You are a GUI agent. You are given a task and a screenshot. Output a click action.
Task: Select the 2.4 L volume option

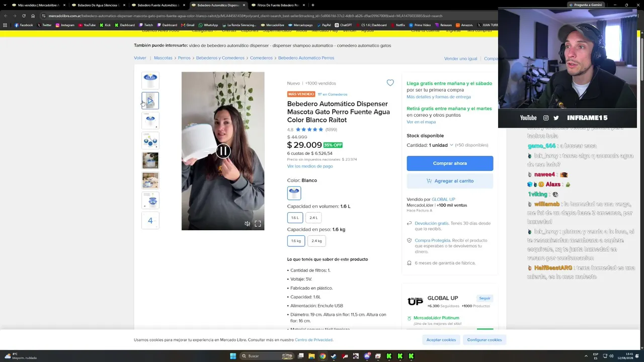[313, 218]
